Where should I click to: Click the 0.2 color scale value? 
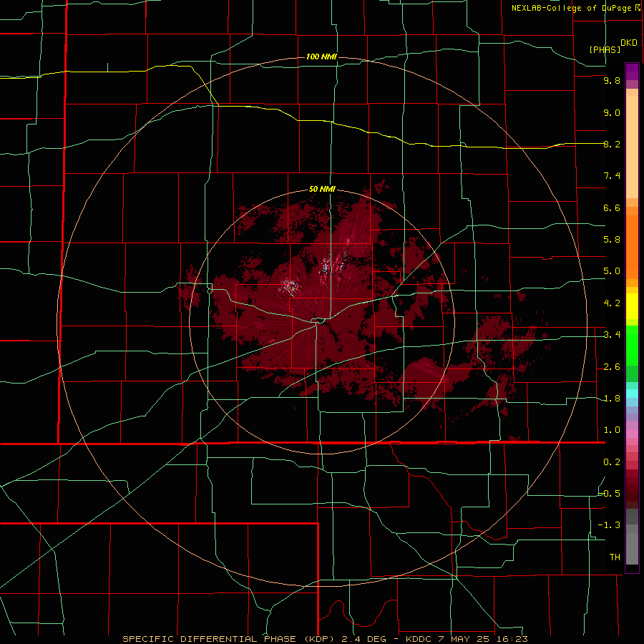point(612,462)
